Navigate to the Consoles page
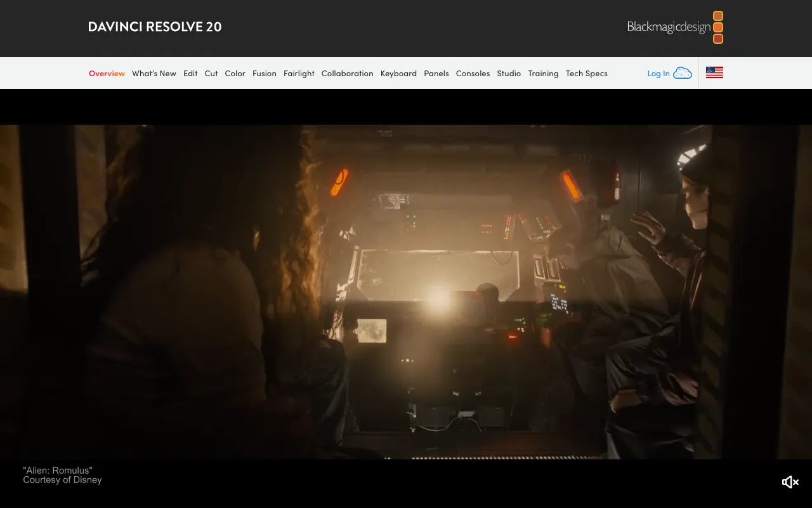This screenshot has height=508, width=812. [x=473, y=73]
